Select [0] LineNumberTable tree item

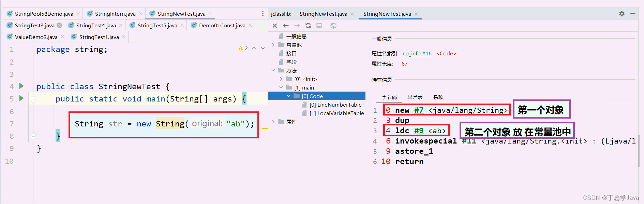(335, 105)
